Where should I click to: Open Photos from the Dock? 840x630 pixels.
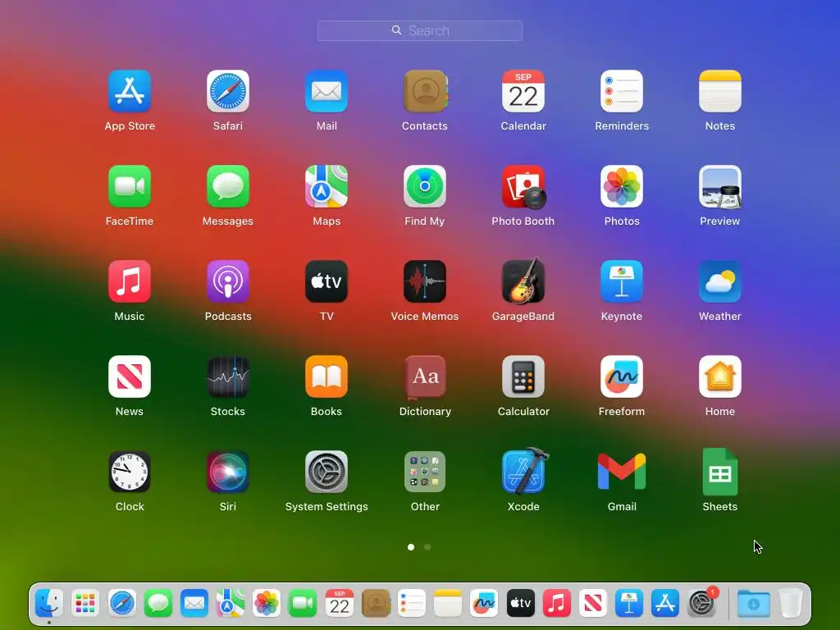coord(267,603)
